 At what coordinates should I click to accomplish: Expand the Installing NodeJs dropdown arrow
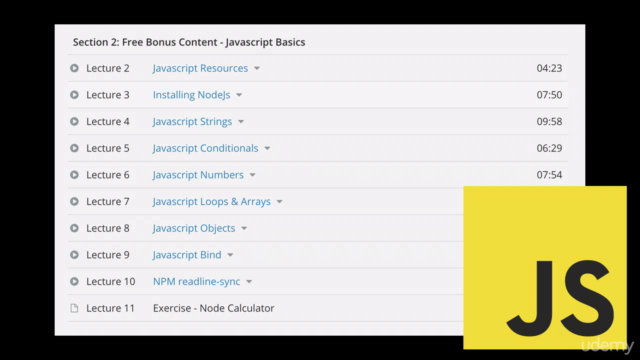click(239, 95)
